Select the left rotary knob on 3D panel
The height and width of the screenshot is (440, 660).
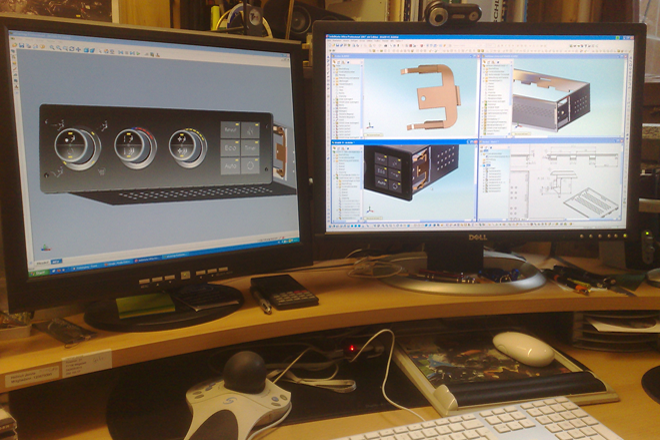(x=77, y=148)
